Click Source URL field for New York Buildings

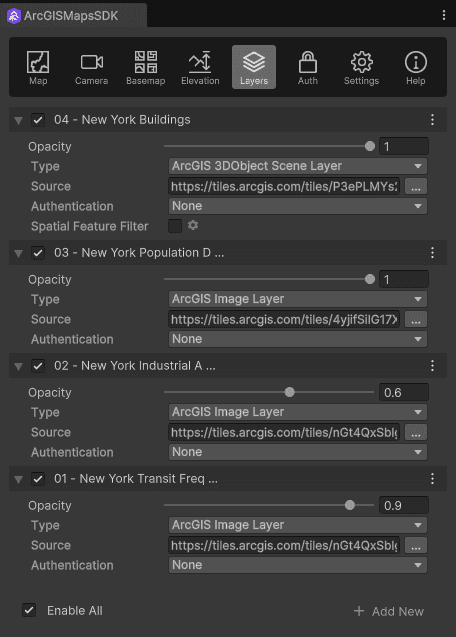point(284,186)
